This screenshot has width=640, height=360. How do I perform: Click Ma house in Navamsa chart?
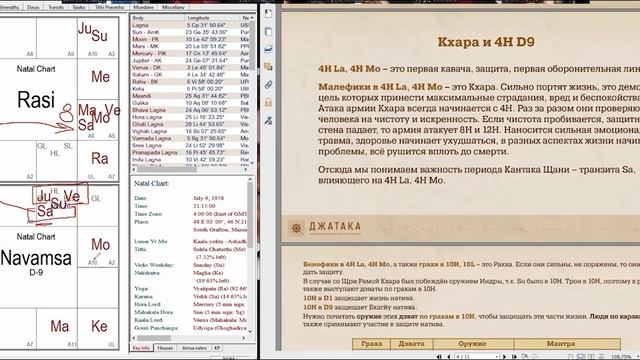57,329
